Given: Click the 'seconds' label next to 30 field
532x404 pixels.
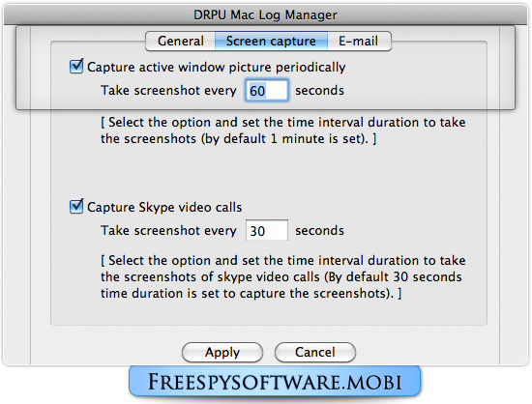Looking at the screenshot, I should 319,230.
